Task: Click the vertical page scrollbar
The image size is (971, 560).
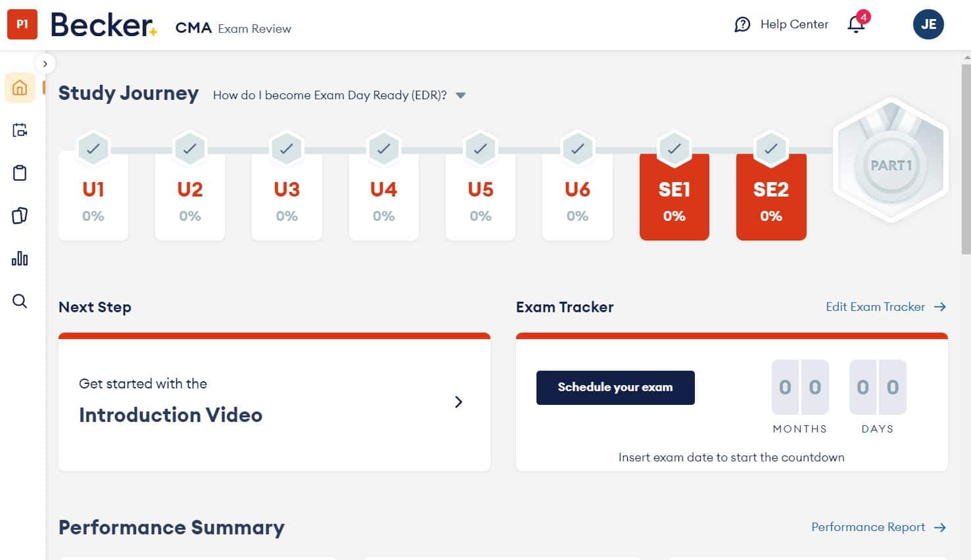Action: tap(965, 158)
